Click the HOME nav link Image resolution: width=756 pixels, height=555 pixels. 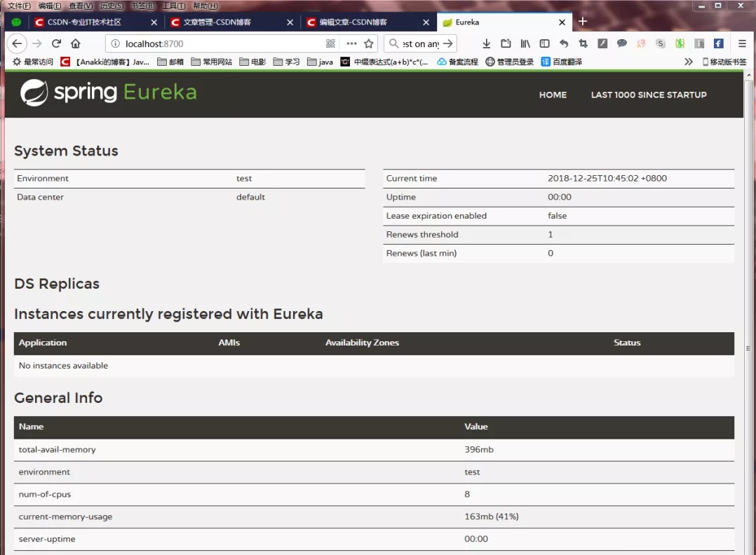click(x=553, y=95)
